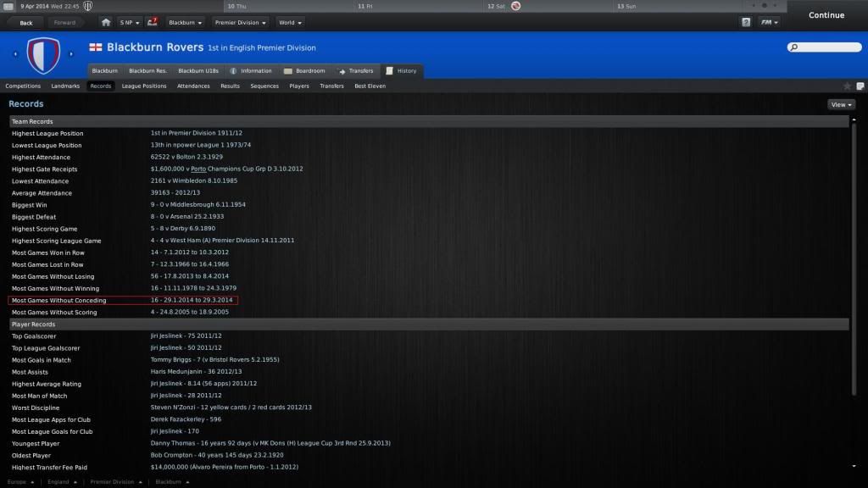Open the Information tab
868x488 pixels.
[251, 71]
